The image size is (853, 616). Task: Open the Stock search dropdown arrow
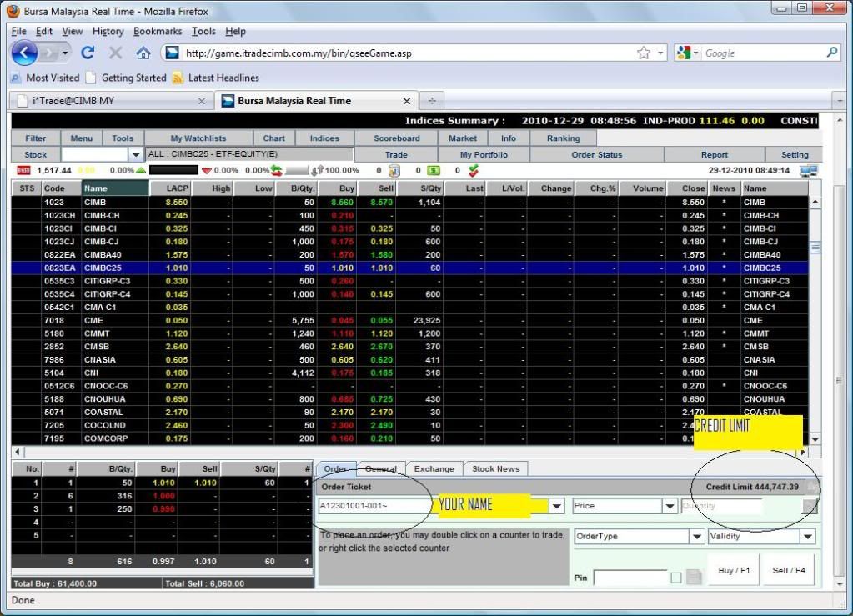pyautogui.click(x=136, y=154)
